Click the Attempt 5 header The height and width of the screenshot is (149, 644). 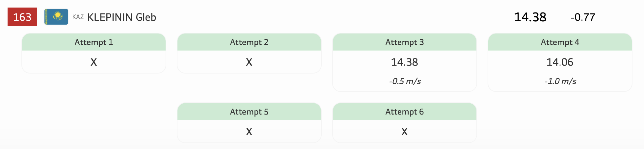click(249, 112)
